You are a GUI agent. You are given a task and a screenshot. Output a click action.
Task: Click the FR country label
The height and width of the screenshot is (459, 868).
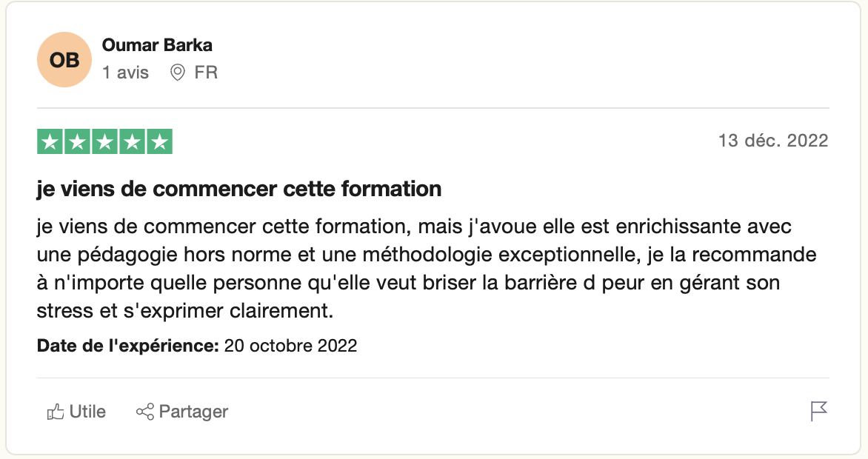point(206,73)
